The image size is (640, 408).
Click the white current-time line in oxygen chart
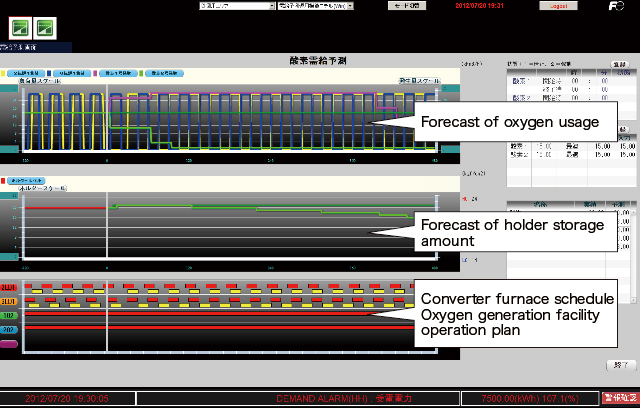point(107,118)
